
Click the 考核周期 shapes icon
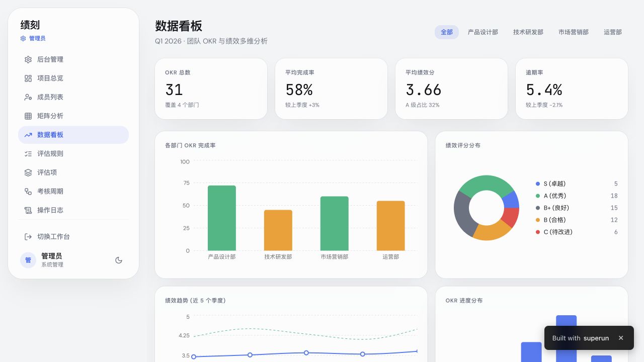tap(28, 192)
